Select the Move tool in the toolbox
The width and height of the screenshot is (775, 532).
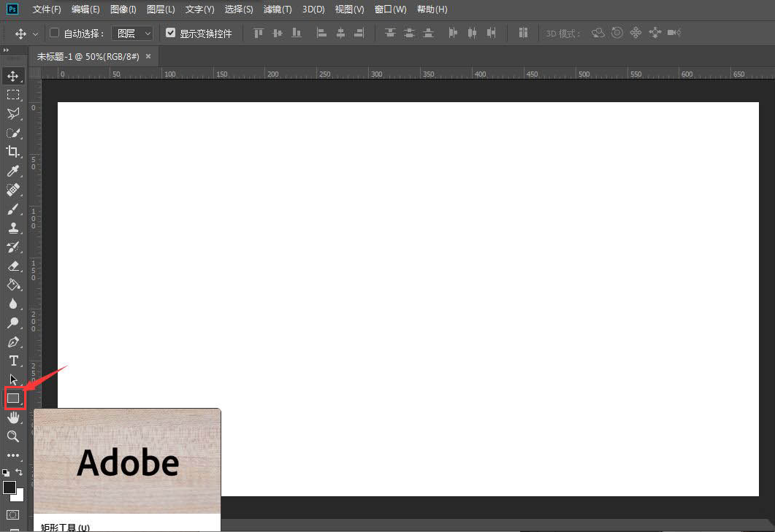[13, 76]
